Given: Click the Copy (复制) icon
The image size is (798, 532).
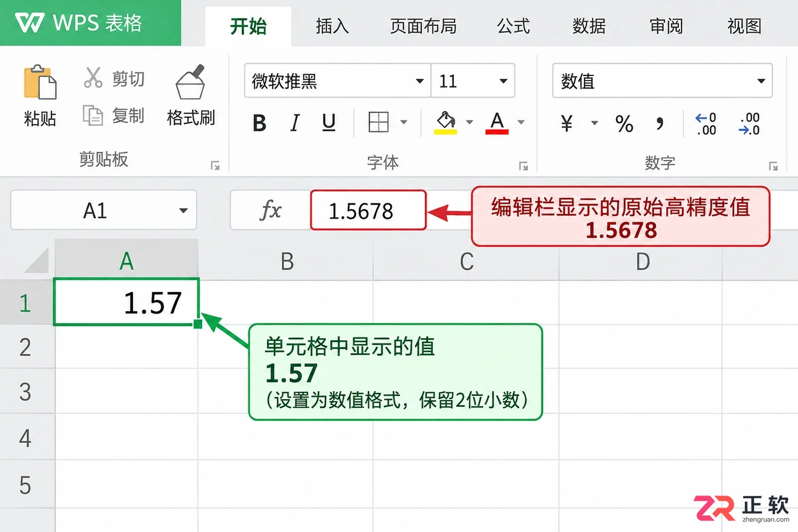Looking at the screenshot, I should pyautogui.click(x=93, y=115).
